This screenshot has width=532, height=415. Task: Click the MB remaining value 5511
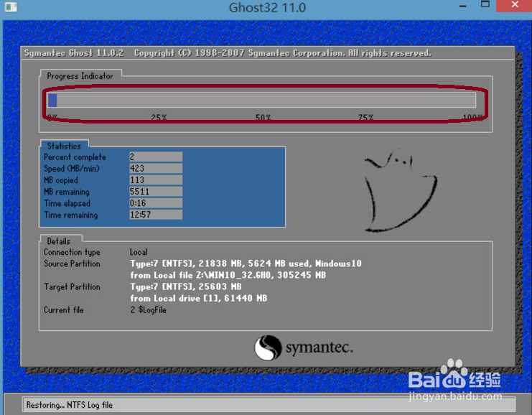point(156,192)
